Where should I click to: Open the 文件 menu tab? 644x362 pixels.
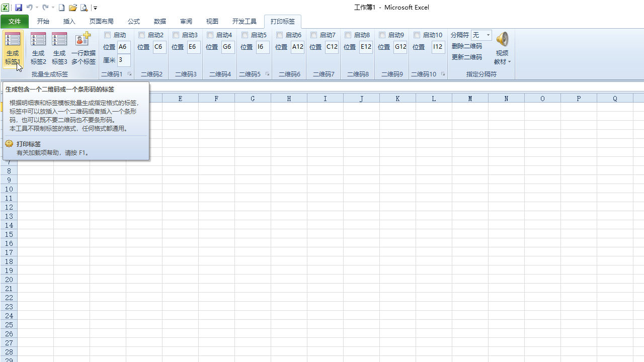coord(15,22)
